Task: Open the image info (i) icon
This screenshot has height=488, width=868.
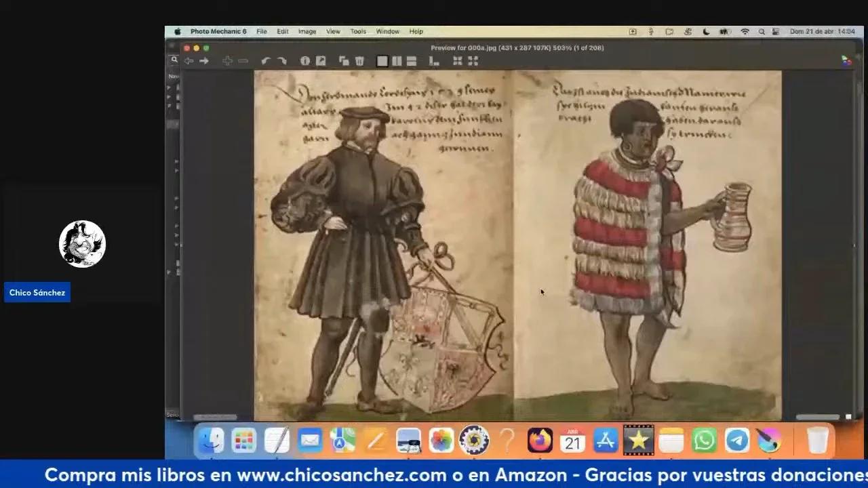Action: pos(305,61)
